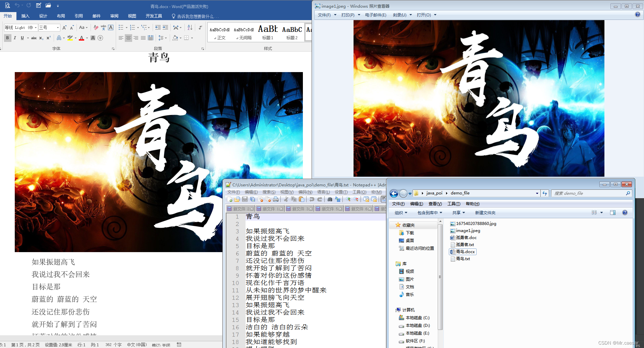
Task: Click the Word decrease indent icon
Action: pos(158,27)
